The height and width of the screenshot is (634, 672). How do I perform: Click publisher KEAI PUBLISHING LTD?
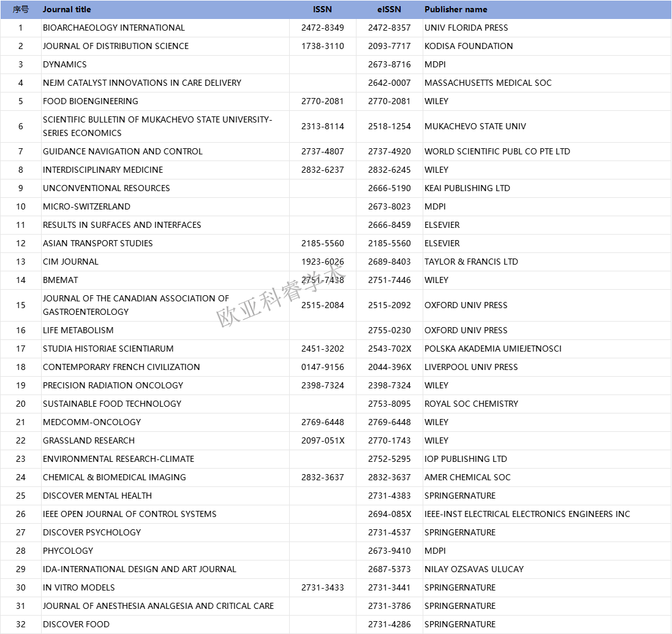point(467,189)
